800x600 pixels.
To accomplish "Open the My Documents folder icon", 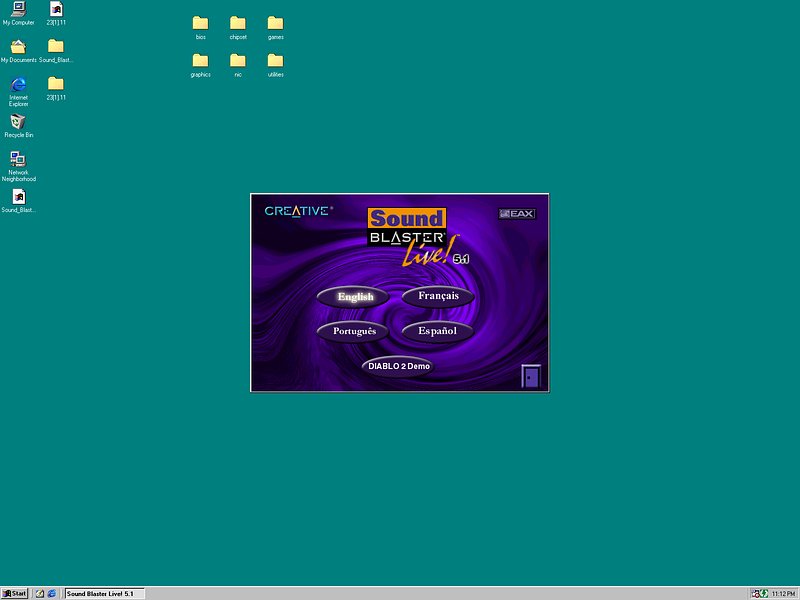I will coord(18,47).
